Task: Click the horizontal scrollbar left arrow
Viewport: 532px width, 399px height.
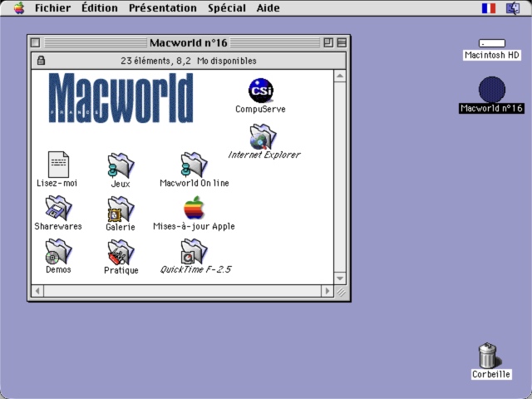Action: click(x=37, y=291)
